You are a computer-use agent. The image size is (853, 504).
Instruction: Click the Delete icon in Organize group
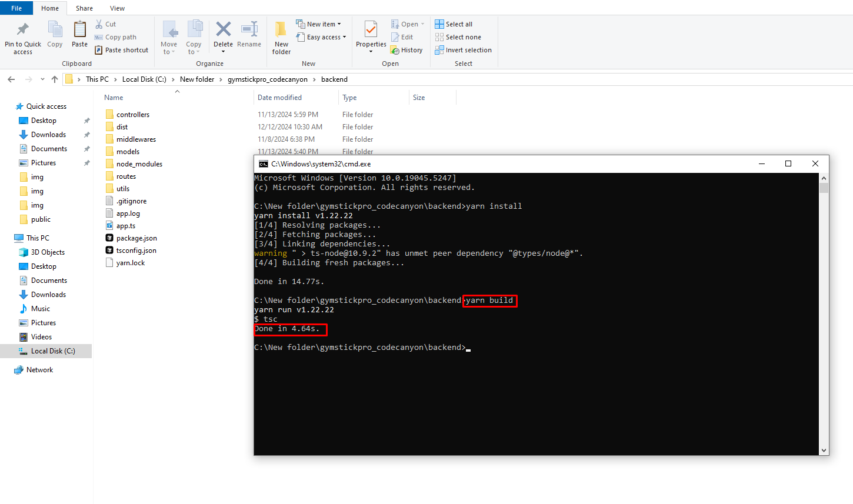[x=223, y=31]
